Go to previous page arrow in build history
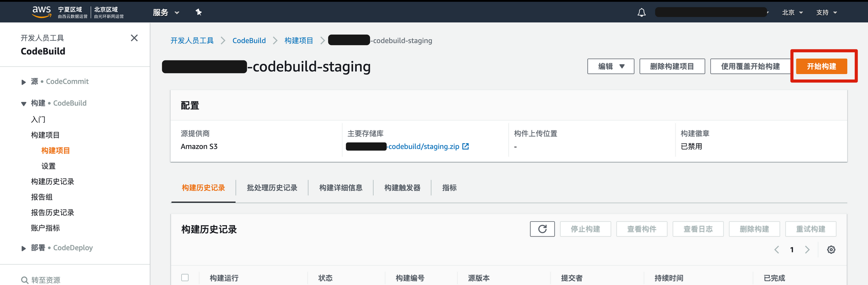The height and width of the screenshot is (285, 868). 776,250
